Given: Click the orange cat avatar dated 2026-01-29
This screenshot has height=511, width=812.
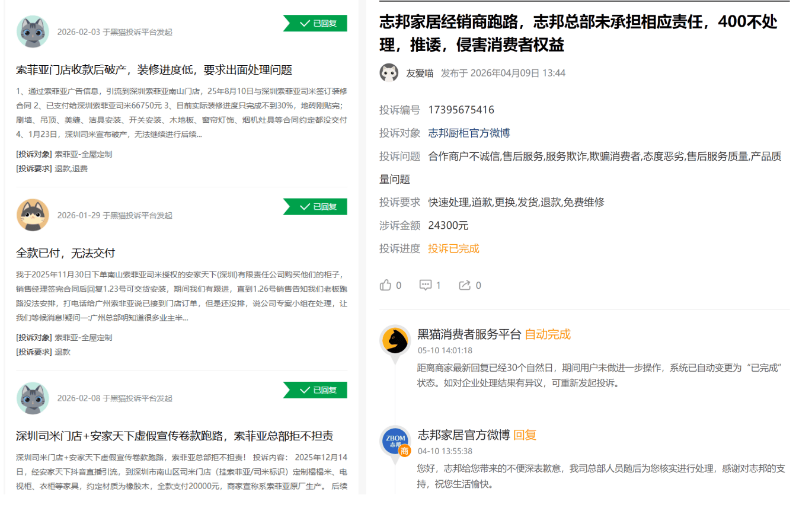Looking at the screenshot, I should [x=33, y=215].
